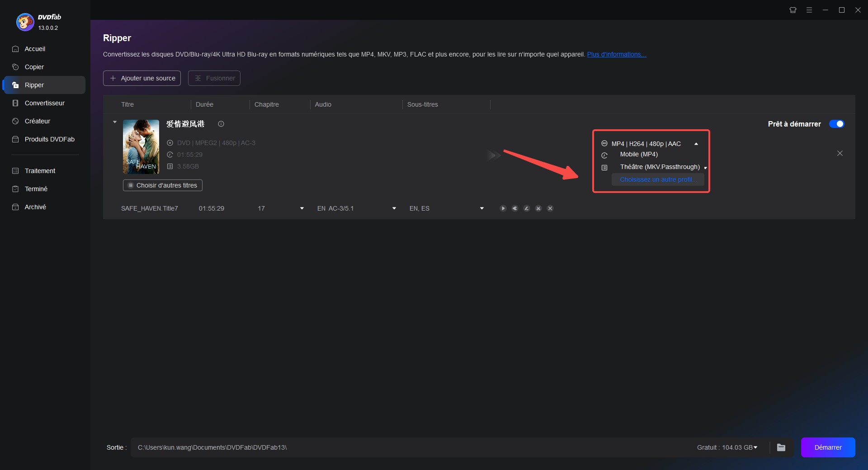Open the trim scissors icon

538,208
